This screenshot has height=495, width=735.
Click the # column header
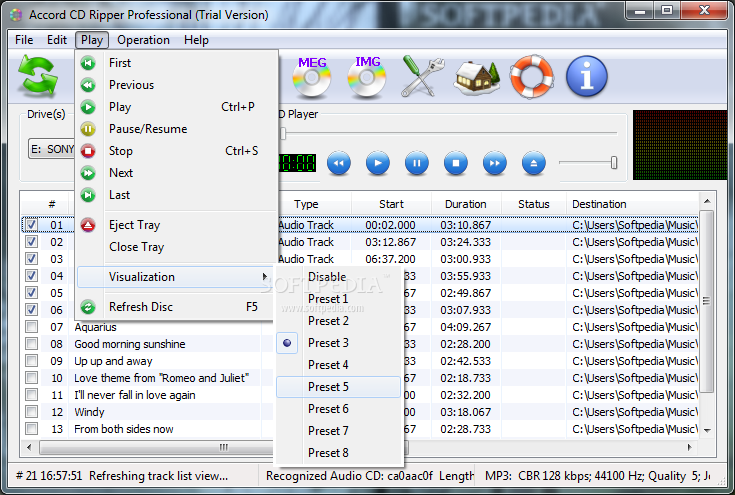(x=52, y=204)
